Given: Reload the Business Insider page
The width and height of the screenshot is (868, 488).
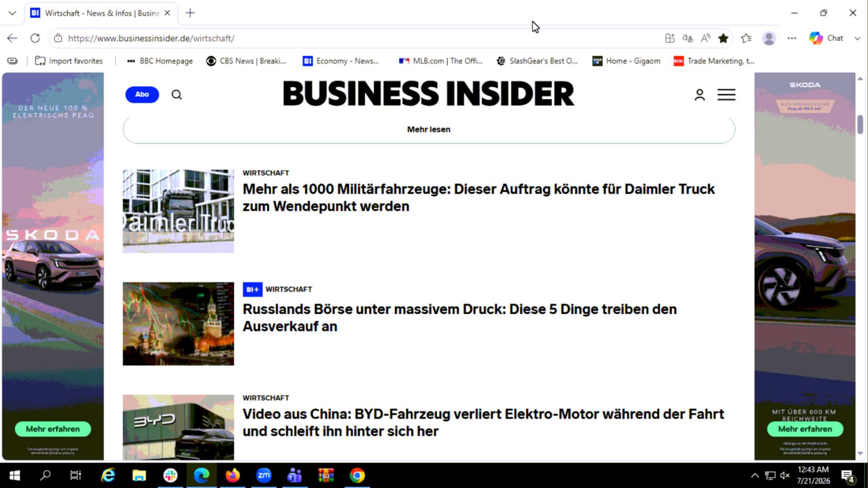Looking at the screenshot, I should (x=35, y=38).
